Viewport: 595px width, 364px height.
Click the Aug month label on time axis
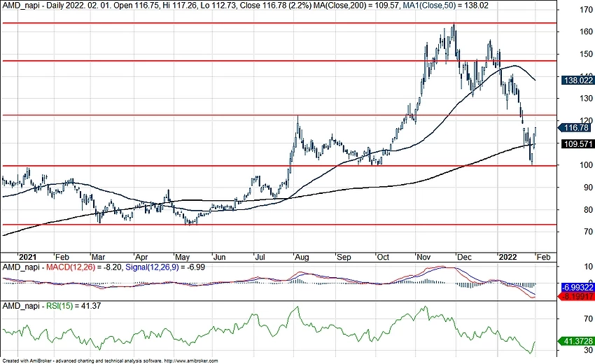302,257
